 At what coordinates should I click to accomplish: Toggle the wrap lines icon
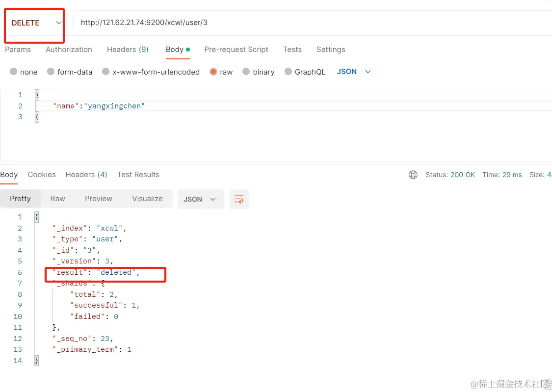[x=239, y=199]
